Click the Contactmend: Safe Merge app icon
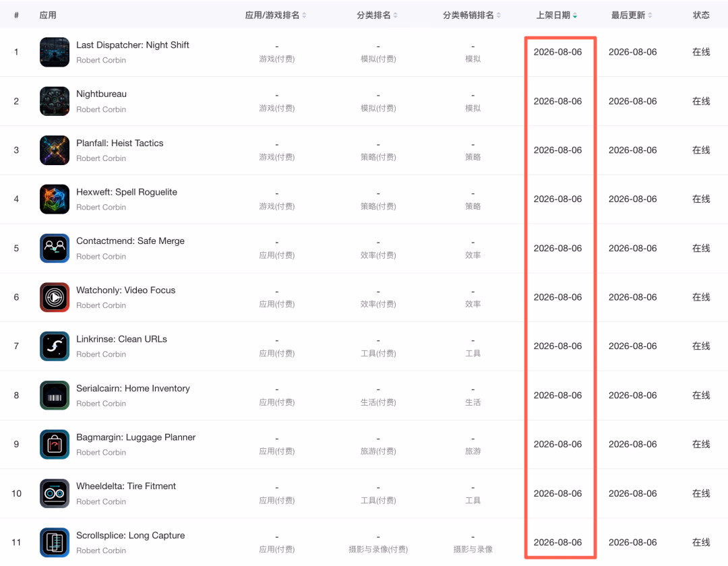The image size is (728, 566). pyautogui.click(x=55, y=248)
